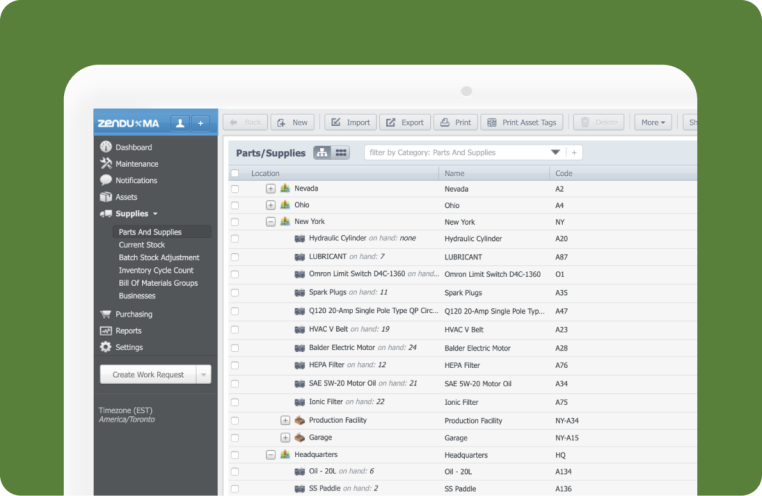The width and height of the screenshot is (762, 496).
Task: Open Inventory Cycle Count menu item
Action: (158, 270)
